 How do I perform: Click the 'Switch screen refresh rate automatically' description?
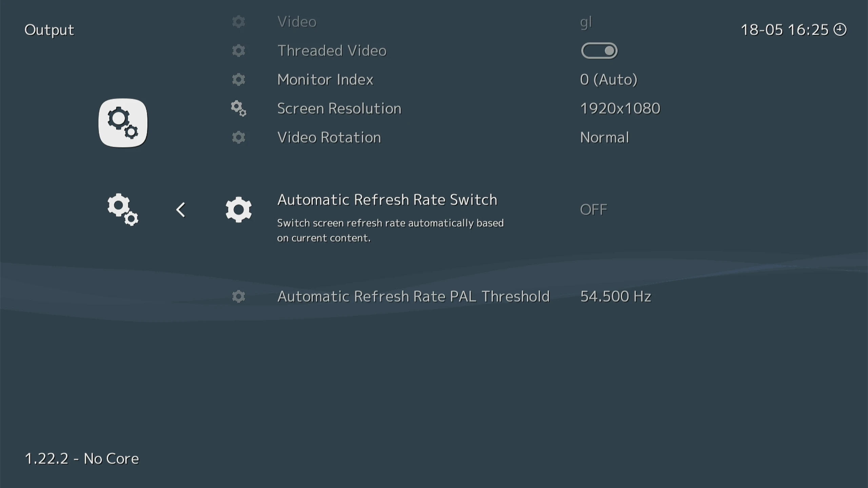pos(390,230)
